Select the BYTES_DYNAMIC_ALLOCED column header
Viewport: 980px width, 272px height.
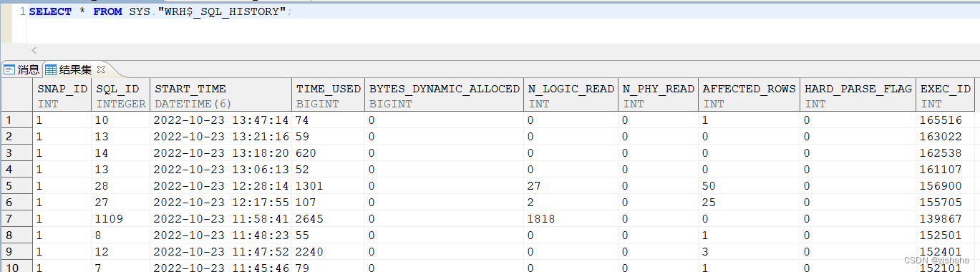click(x=444, y=95)
